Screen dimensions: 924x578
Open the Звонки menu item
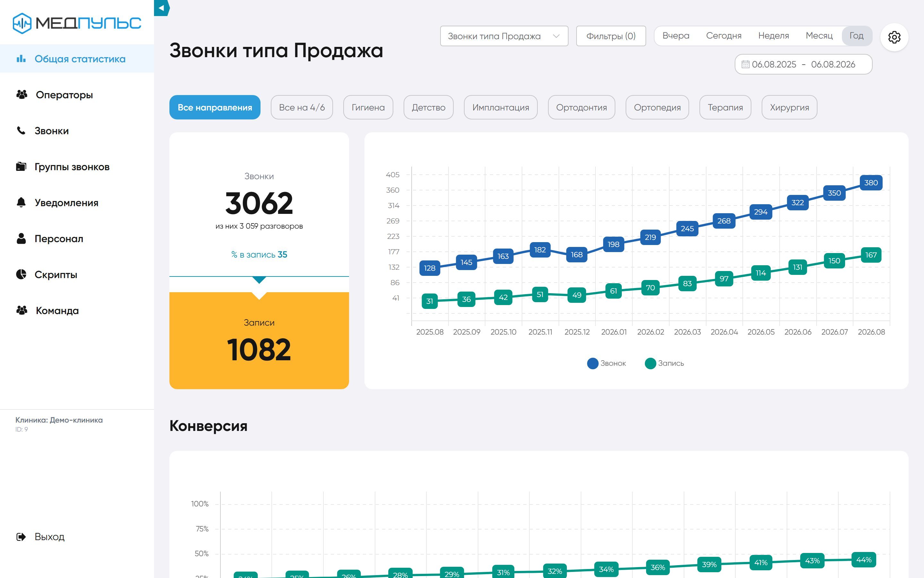pyautogui.click(x=52, y=131)
